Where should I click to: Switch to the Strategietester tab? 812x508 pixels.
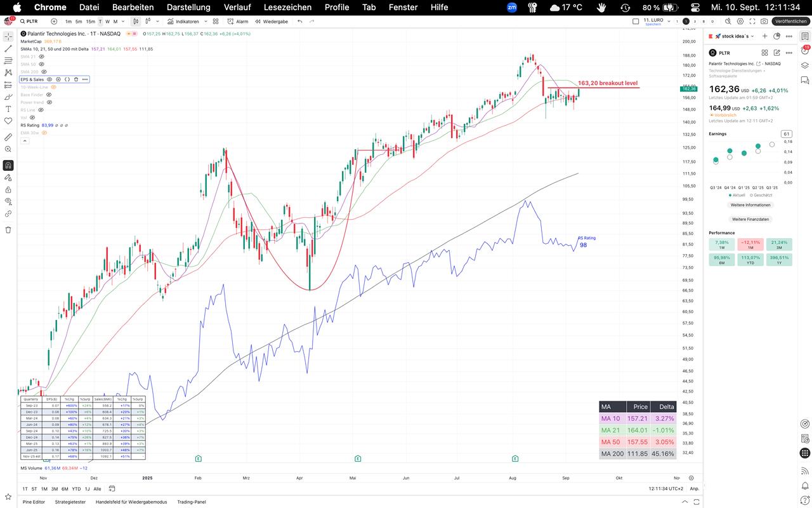(70, 502)
